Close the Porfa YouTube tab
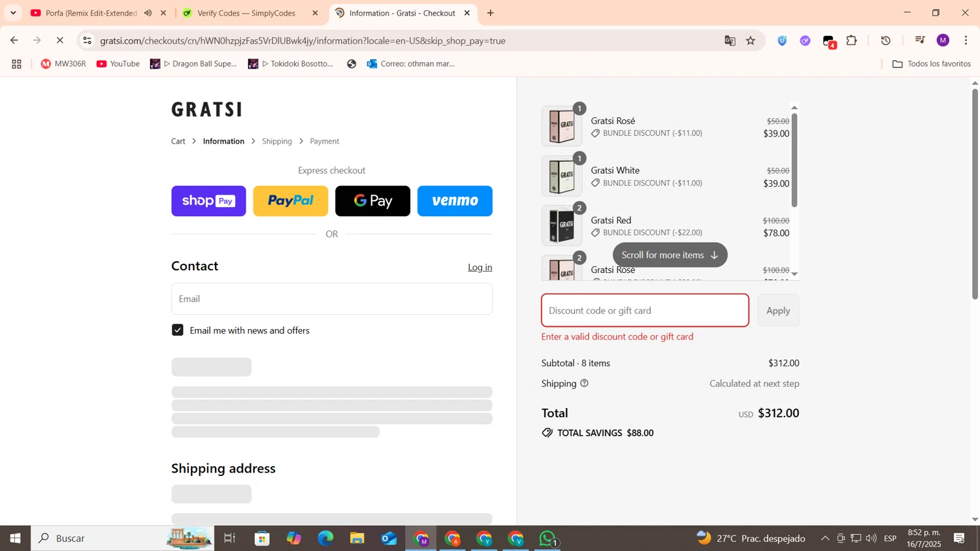Viewport: 980px width, 551px height. (x=163, y=13)
